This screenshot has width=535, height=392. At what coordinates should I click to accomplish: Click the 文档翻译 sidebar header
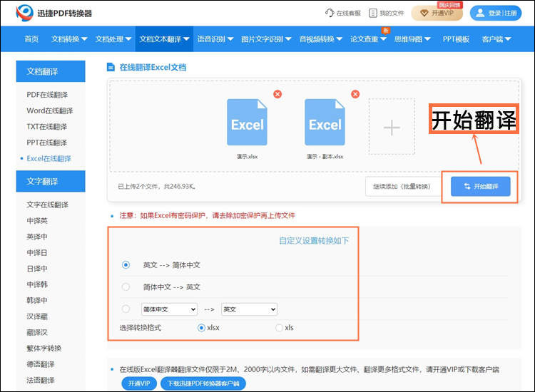pos(51,71)
